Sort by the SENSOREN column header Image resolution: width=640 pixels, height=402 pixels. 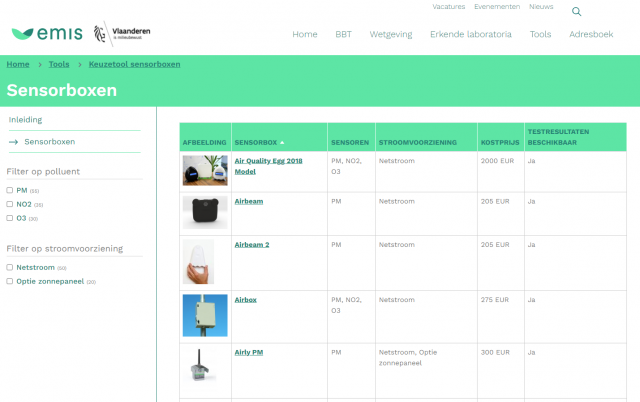tap(350, 142)
